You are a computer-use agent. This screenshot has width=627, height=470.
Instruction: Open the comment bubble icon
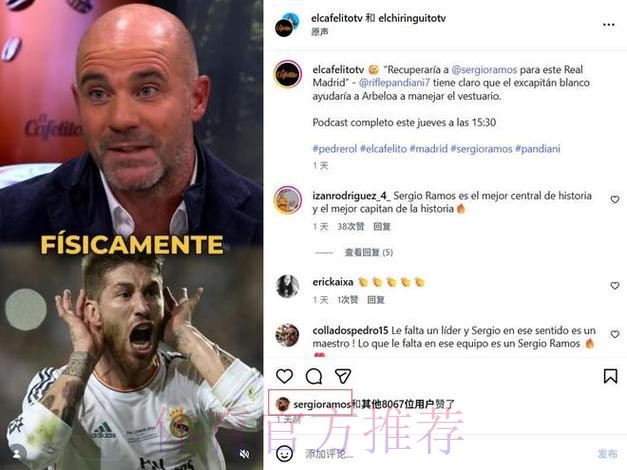pos(314,376)
